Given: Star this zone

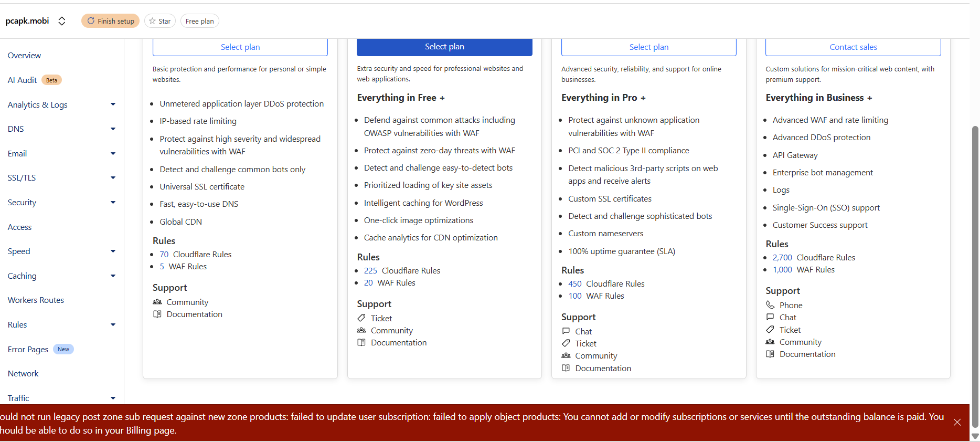Looking at the screenshot, I should [160, 21].
